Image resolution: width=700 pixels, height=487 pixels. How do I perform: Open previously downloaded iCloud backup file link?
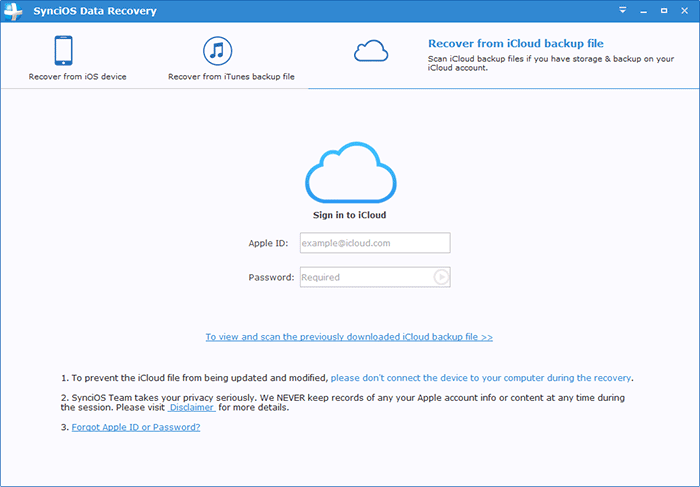click(x=349, y=337)
